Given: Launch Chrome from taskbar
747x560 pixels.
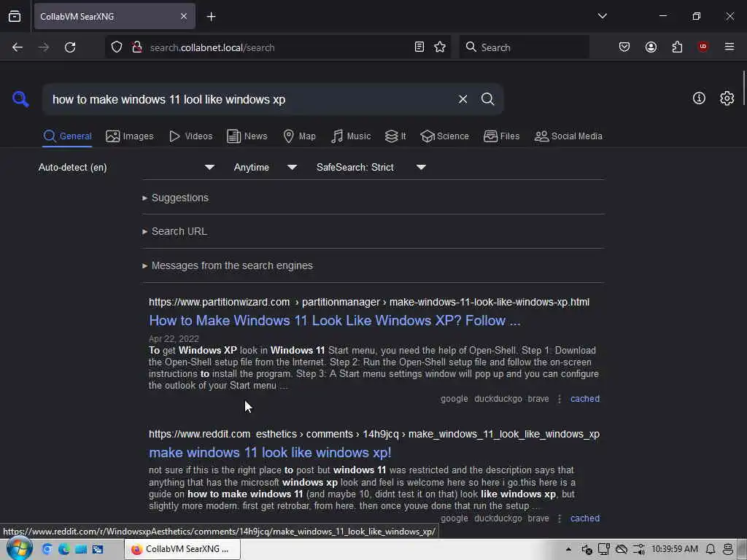Looking at the screenshot, I should coord(47,549).
